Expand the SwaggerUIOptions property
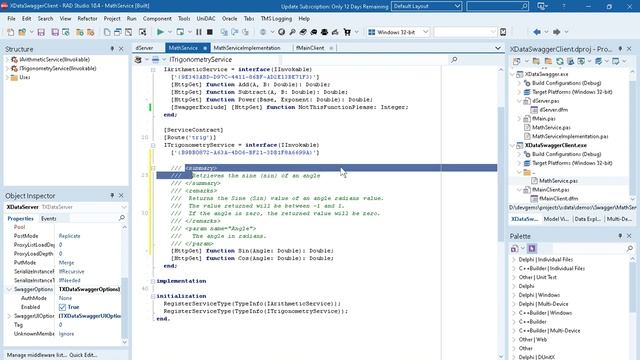 [9, 316]
